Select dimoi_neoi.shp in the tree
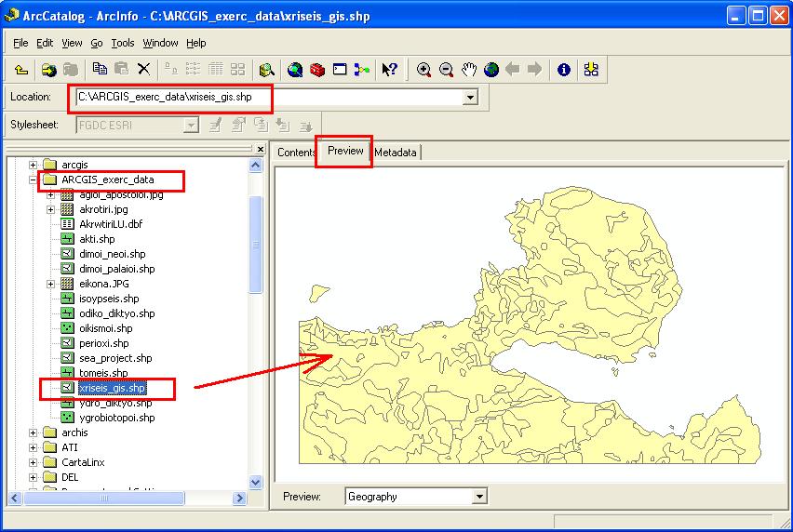 click(113, 254)
